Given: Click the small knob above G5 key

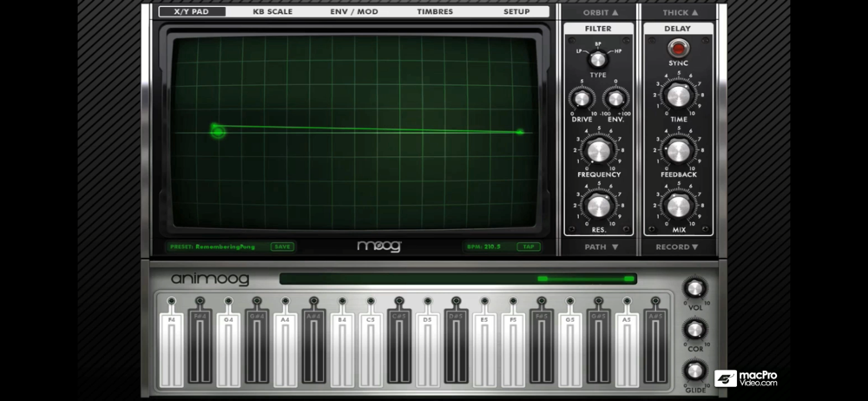Looking at the screenshot, I should tap(570, 300).
